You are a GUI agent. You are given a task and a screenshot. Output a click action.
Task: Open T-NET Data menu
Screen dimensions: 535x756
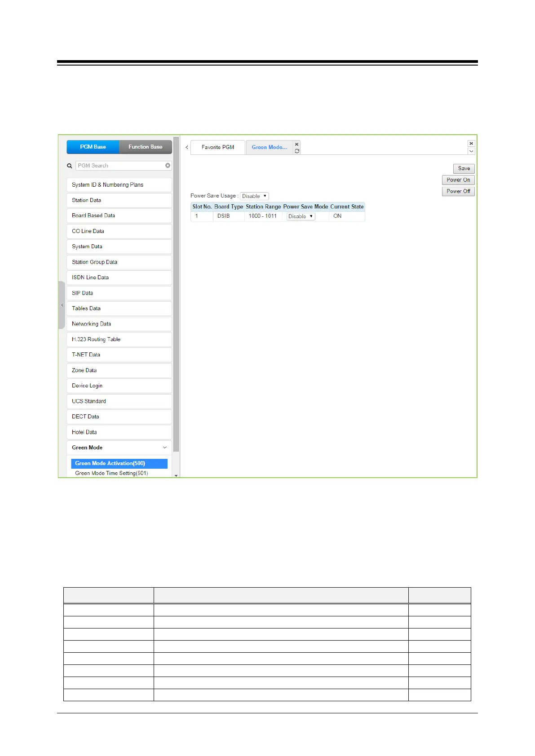coord(119,355)
